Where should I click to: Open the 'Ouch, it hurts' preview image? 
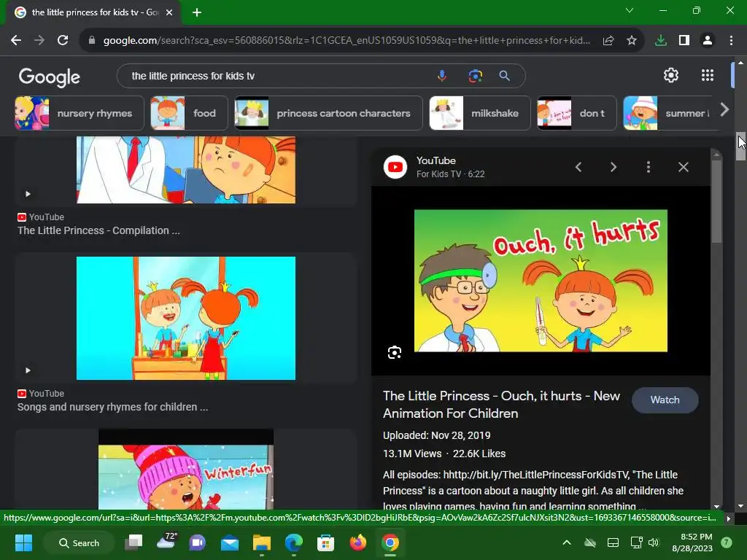541,281
